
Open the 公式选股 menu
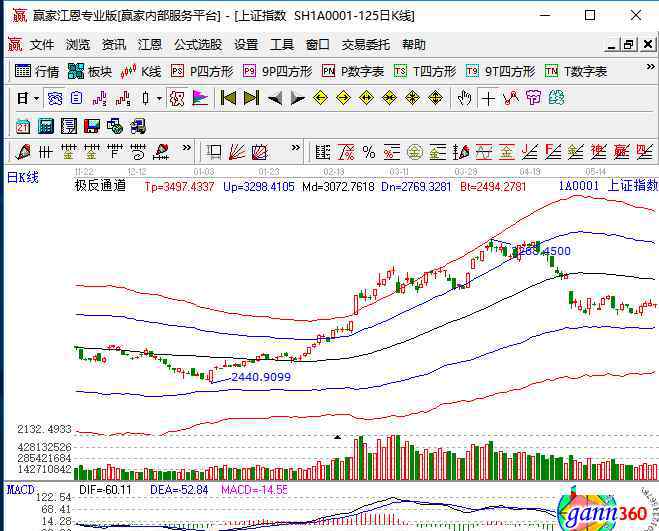(x=197, y=45)
